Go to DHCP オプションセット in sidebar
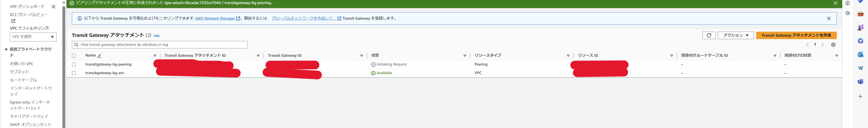868x128 pixels. click(31, 125)
